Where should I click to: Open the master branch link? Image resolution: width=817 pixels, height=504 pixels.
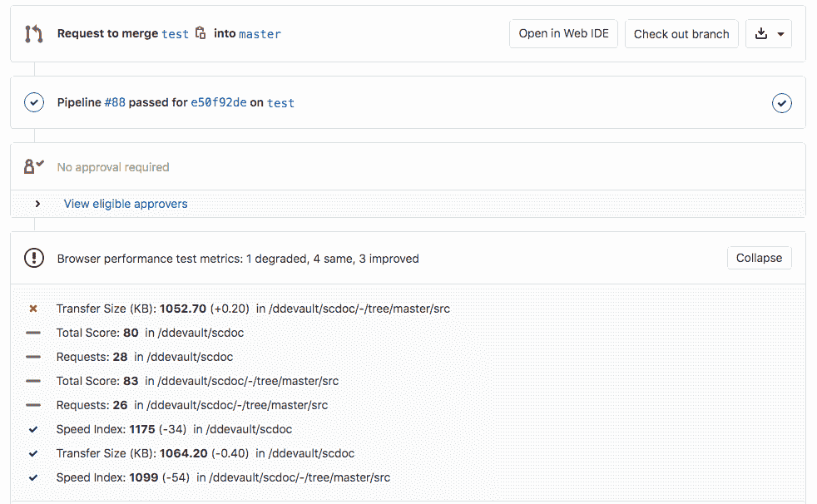[259, 33]
